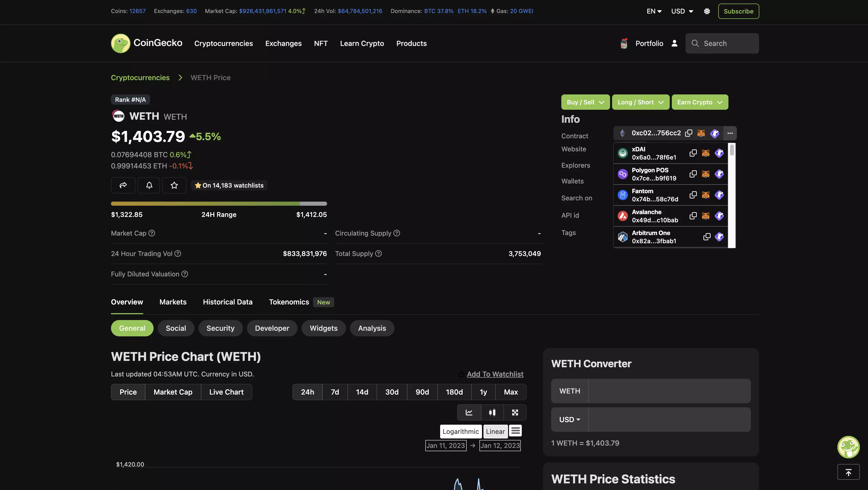
Task: Open the Buy / Sell dropdown
Action: (x=585, y=102)
